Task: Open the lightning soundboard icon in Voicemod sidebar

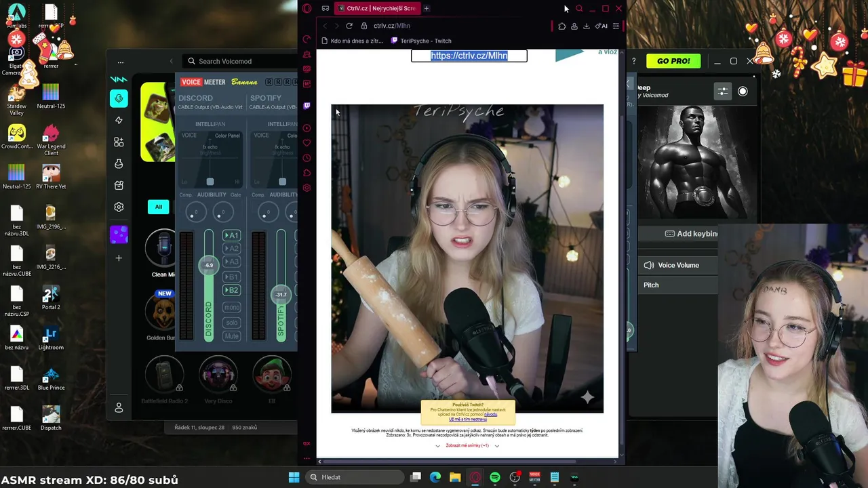Action: pos(119,120)
